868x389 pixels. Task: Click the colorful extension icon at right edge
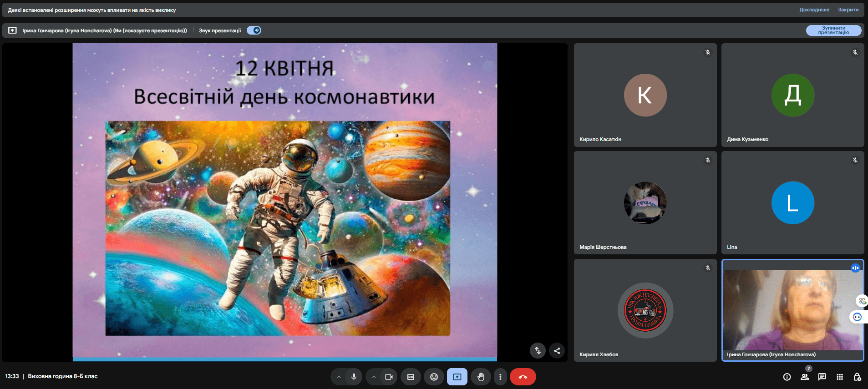click(x=862, y=301)
